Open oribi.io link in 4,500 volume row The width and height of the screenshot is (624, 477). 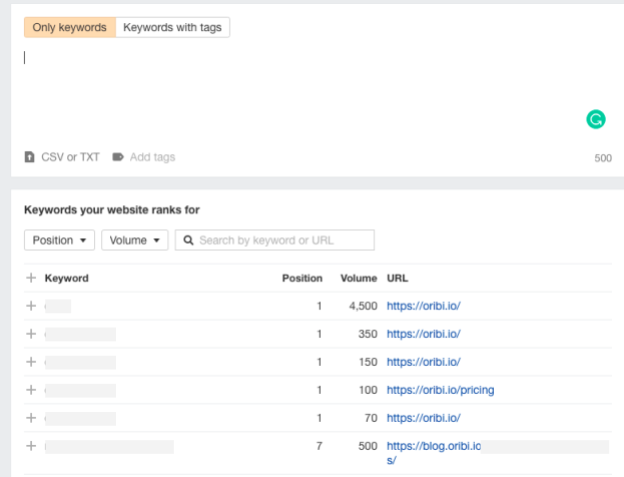click(x=423, y=306)
